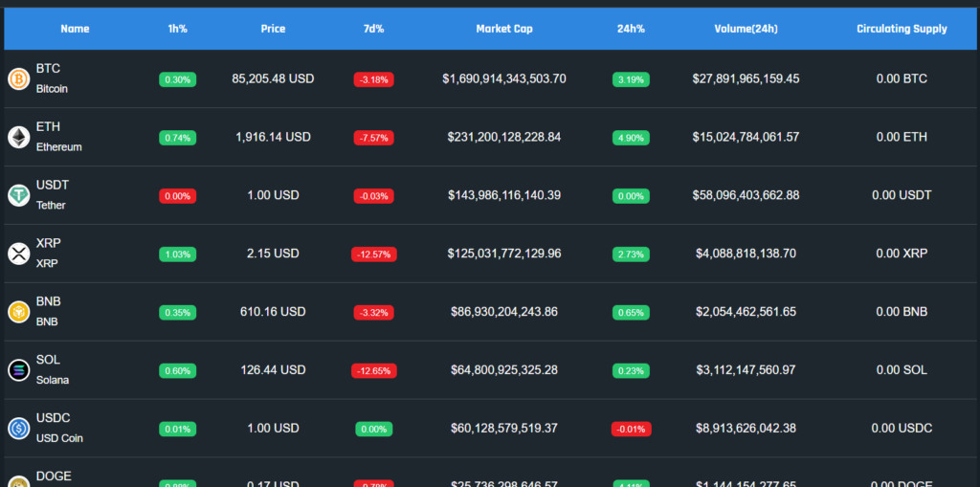Sort by the Price column header
Viewport: 980px width, 487px height.
(x=273, y=29)
